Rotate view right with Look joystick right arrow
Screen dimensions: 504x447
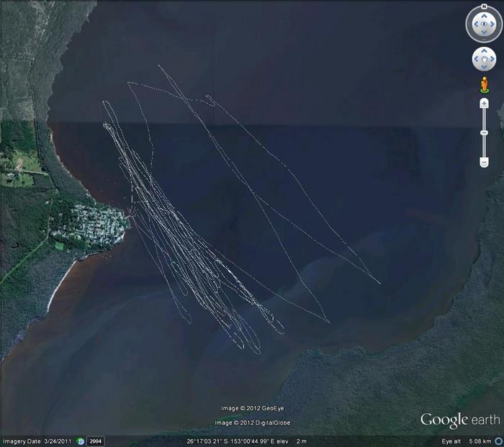(x=492, y=24)
